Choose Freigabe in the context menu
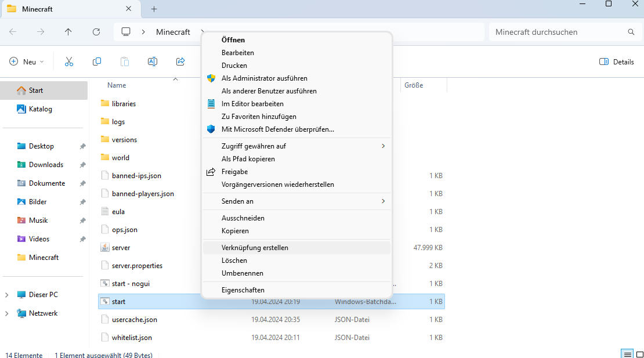644x358 pixels. point(296,172)
